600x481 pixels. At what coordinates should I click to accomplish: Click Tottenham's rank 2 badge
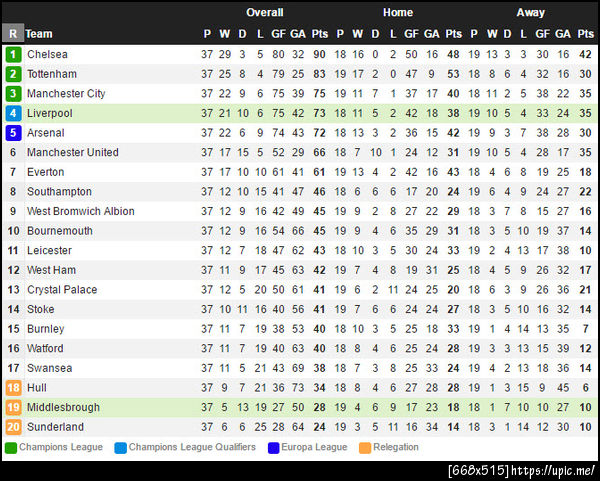click(13, 74)
